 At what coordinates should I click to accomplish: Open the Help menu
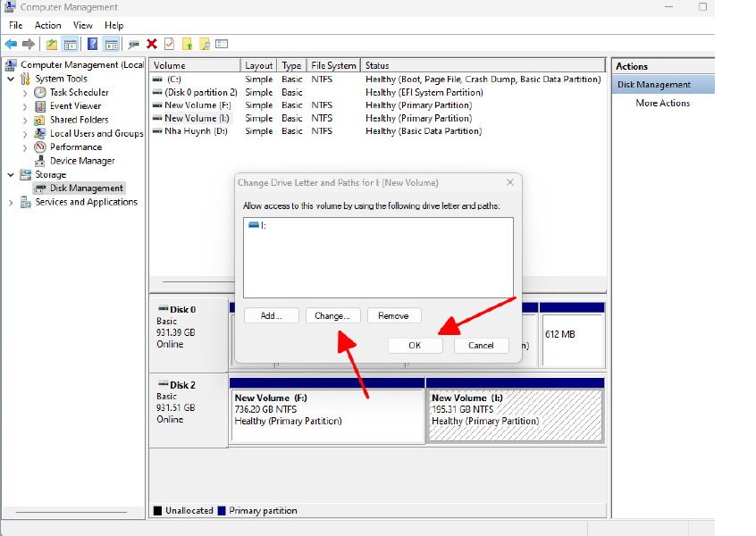(x=113, y=26)
